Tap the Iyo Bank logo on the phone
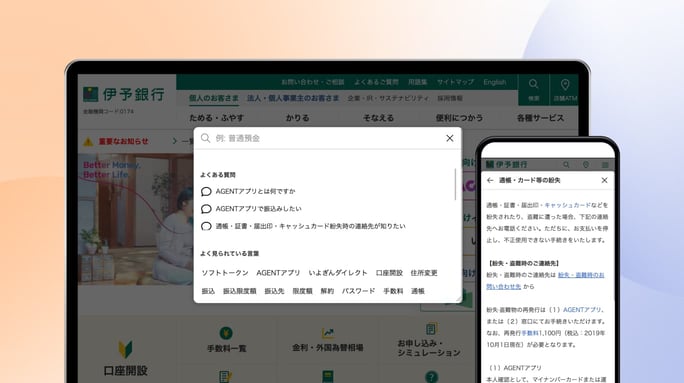 tap(506, 164)
